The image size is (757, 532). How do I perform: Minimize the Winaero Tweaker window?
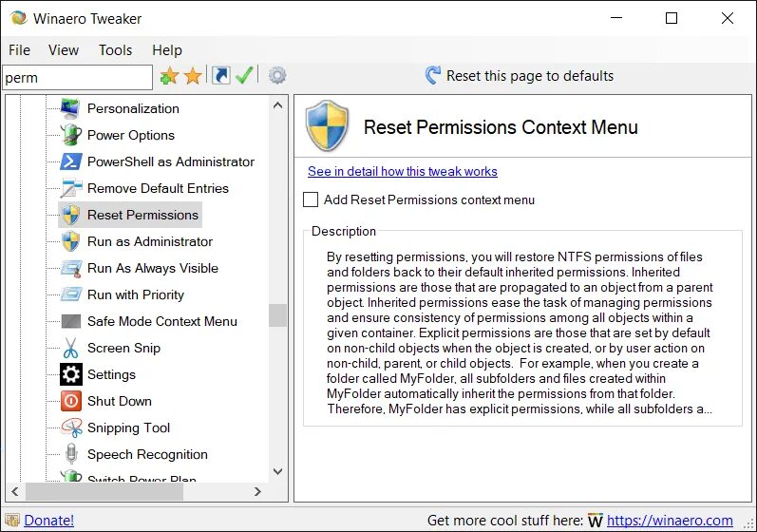(616, 18)
